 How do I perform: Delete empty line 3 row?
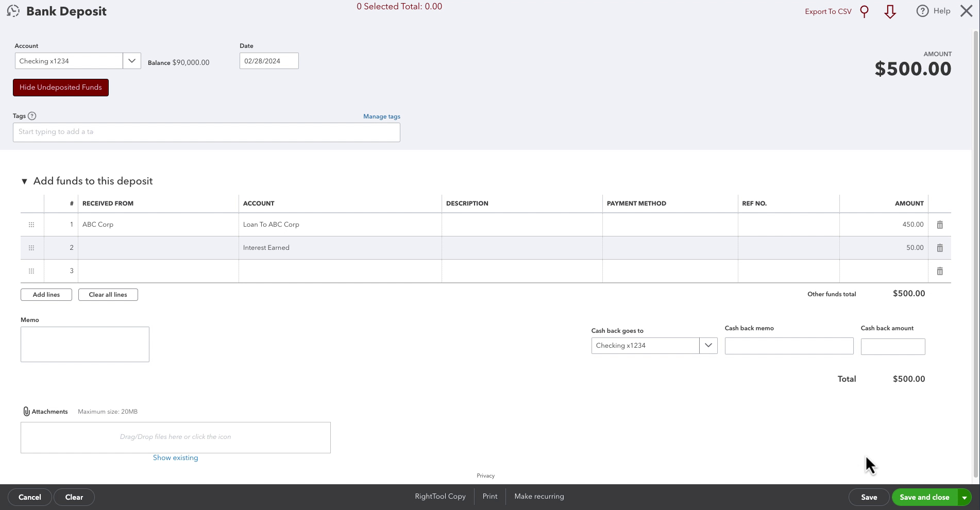(940, 271)
